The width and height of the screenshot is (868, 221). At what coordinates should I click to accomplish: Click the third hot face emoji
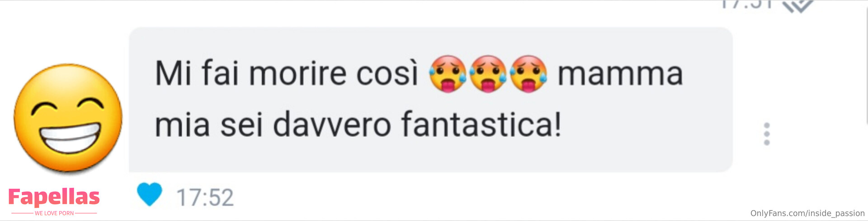click(x=528, y=74)
